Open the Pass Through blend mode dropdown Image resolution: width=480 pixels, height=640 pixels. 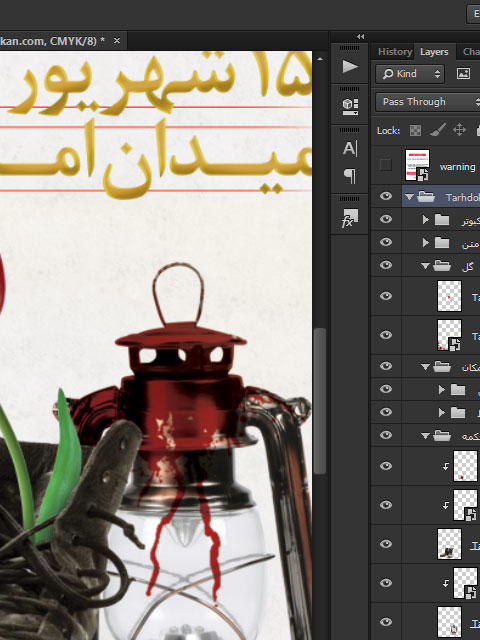428,102
